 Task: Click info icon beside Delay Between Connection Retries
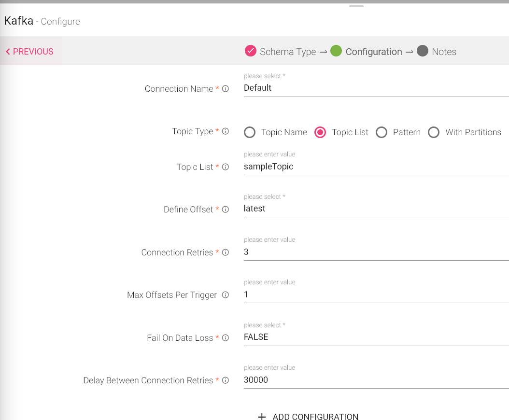pos(225,380)
